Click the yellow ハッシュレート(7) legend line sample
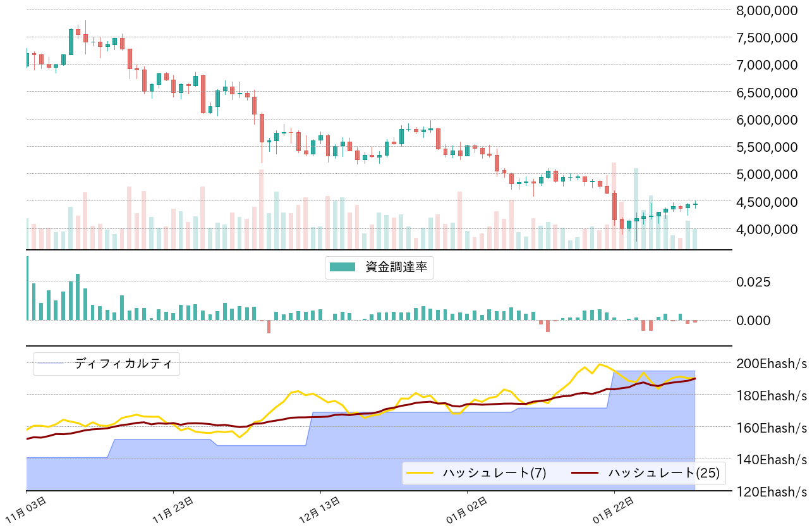This screenshot has width=812, height=530. tap(420, 473)
